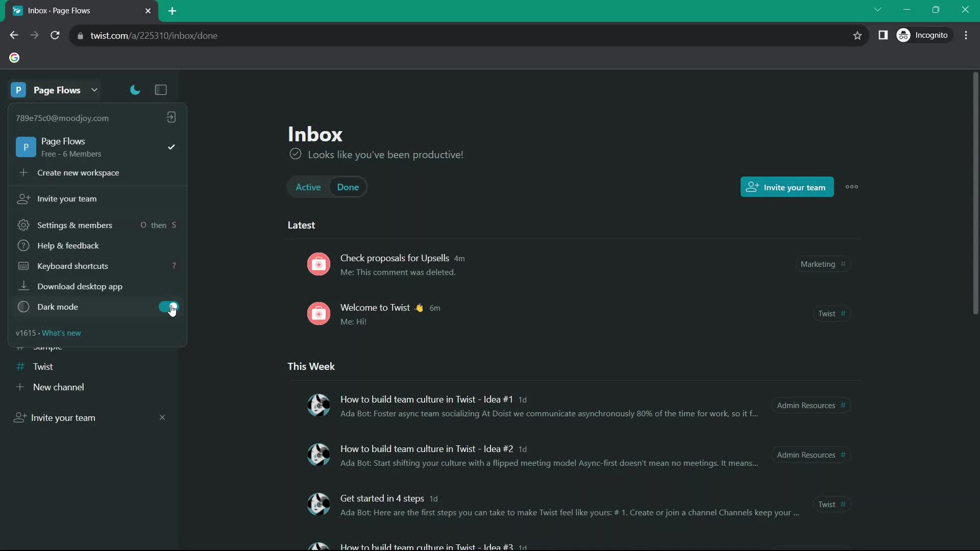Expand the three-dot inbox options menu

pos(852,186)
